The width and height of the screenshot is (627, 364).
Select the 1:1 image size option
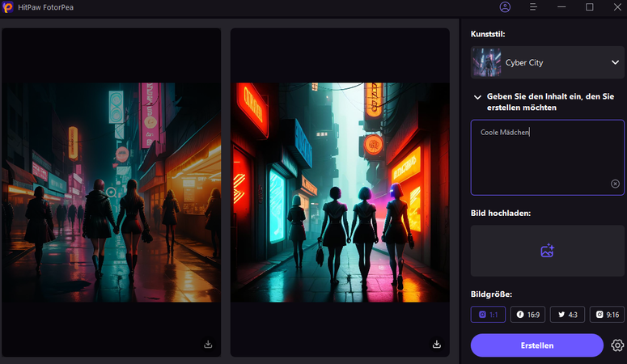pyautogui.click(x=488, y=315)
